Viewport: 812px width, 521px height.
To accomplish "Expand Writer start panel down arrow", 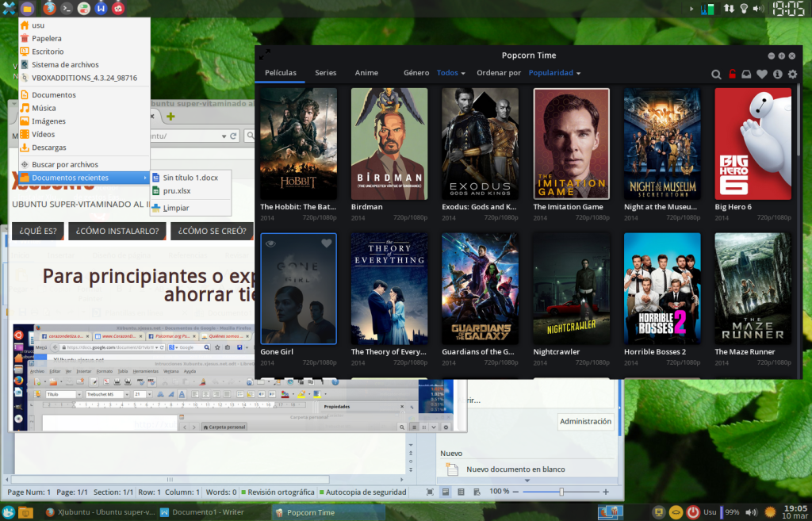I will tap(527, 481).
